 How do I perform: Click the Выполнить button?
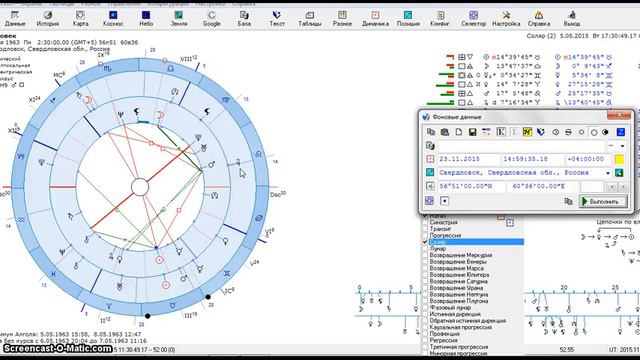(603, 201)
